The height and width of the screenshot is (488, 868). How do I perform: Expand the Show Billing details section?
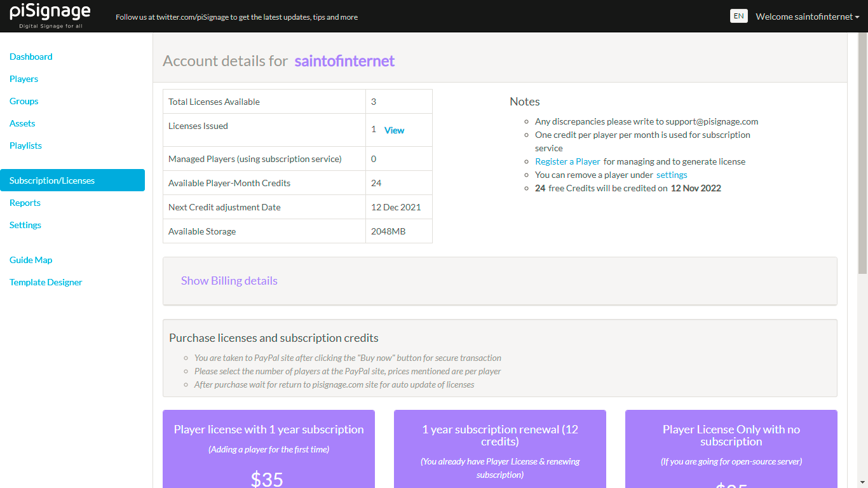point(229,280)
